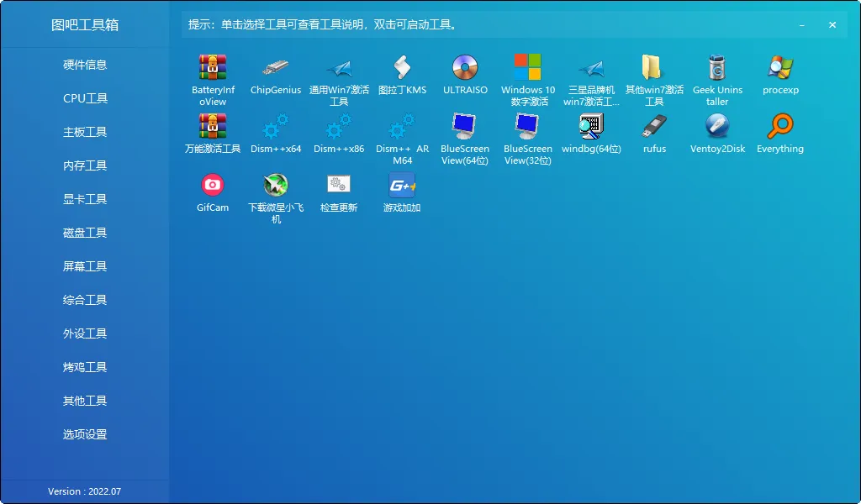Open 选项设置 settings

(84, 434)
